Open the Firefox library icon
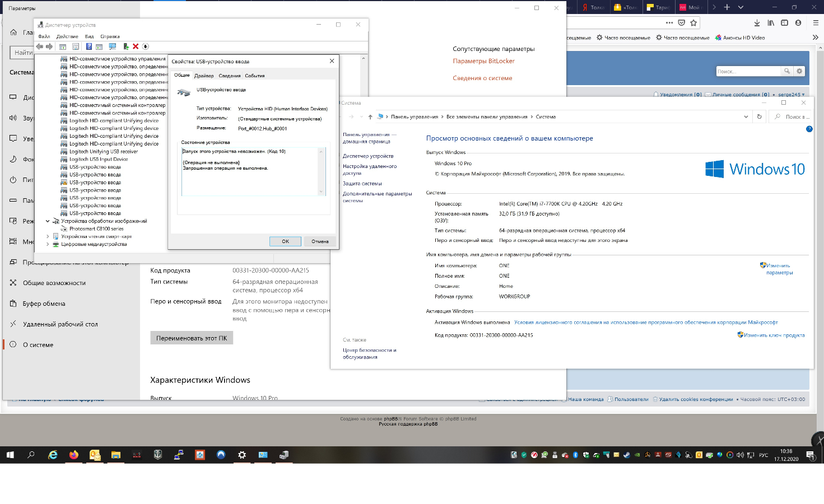 771,23
